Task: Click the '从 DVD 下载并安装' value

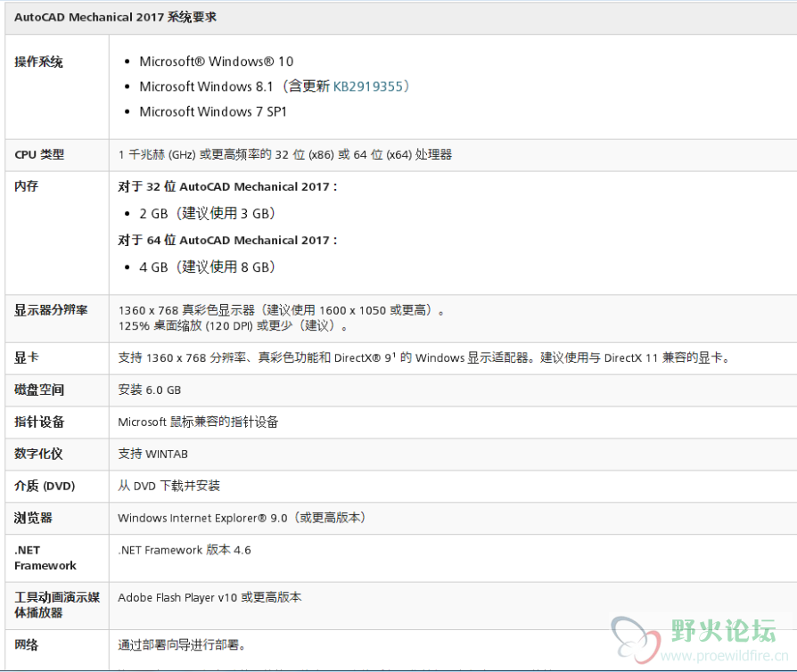Action: click(168, 486)
